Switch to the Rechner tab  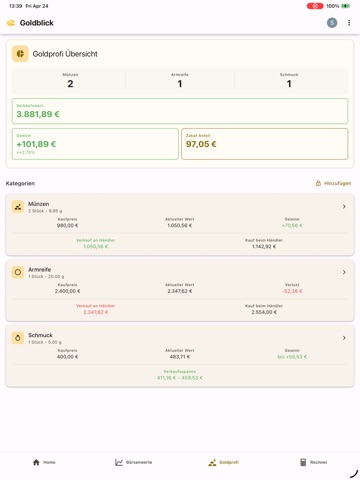point(314,462)
